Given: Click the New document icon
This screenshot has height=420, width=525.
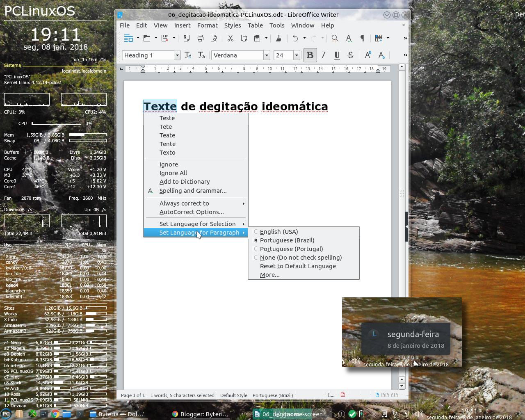Looking at the screenshot, I should (129, 38).
